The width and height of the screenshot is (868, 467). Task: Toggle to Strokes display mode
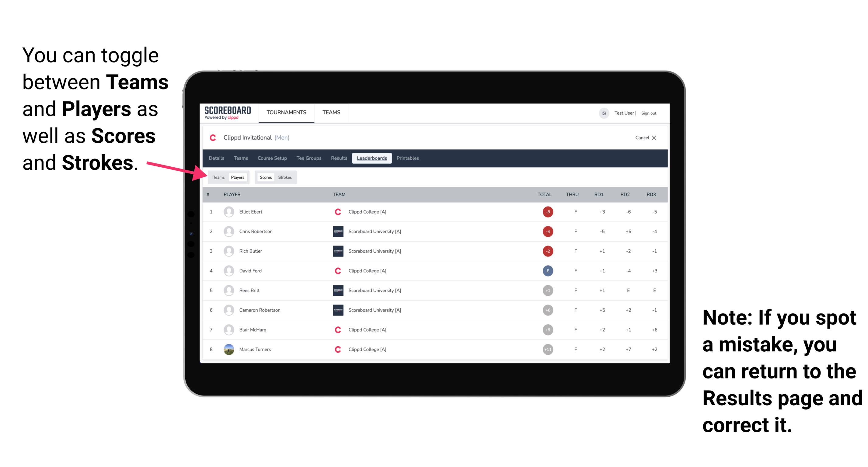(284, 177)
